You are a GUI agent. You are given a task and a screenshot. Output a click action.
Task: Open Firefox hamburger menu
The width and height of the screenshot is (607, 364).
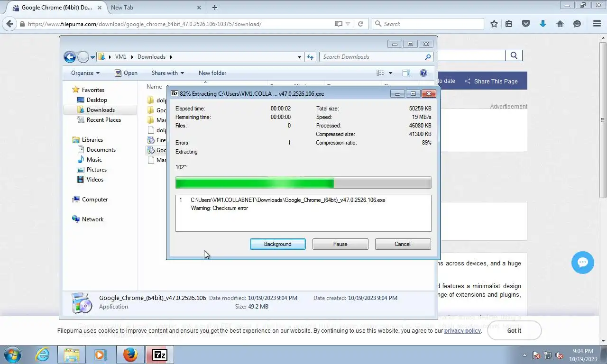(x=597, y=24)
